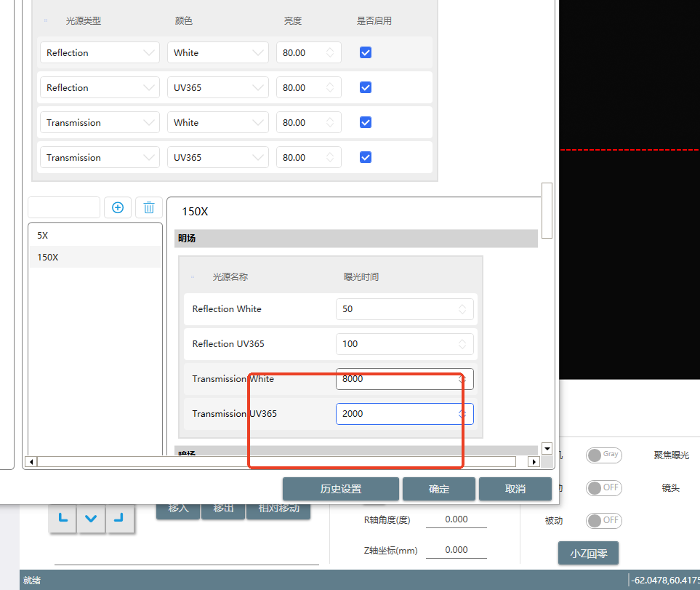
Task: Click the 确定 confirm button
Action: click(439, 489)
